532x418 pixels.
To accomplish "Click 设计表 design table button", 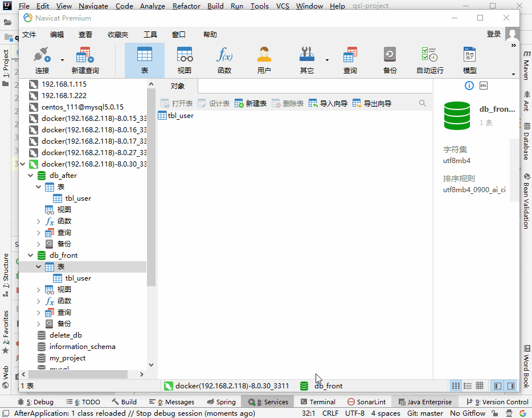I will tap(214, 103).
